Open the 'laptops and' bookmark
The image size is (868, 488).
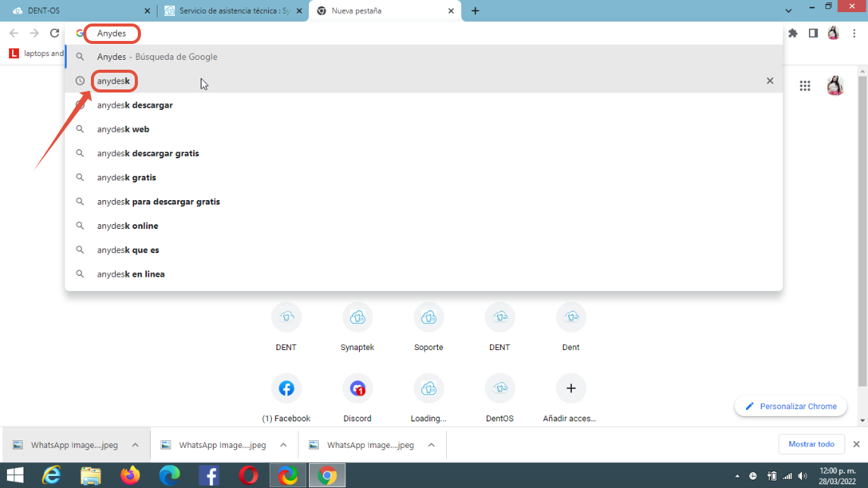tap(36, 54)
